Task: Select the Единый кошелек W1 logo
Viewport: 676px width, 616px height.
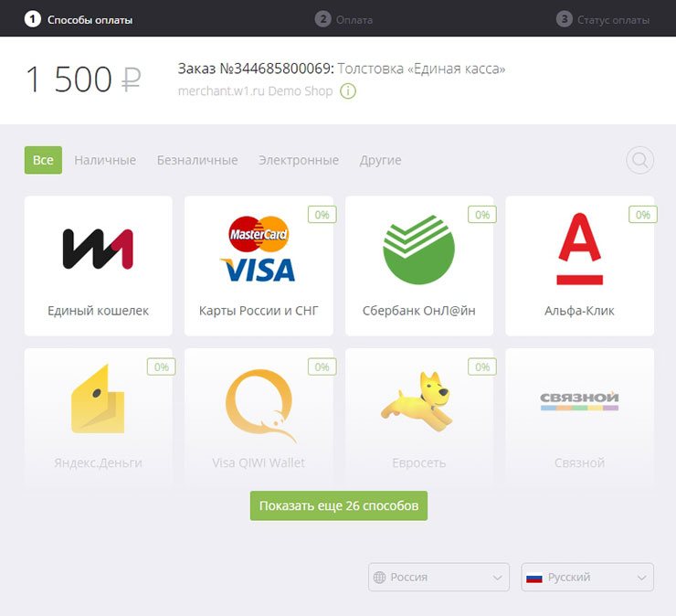Action: (98, 249)
